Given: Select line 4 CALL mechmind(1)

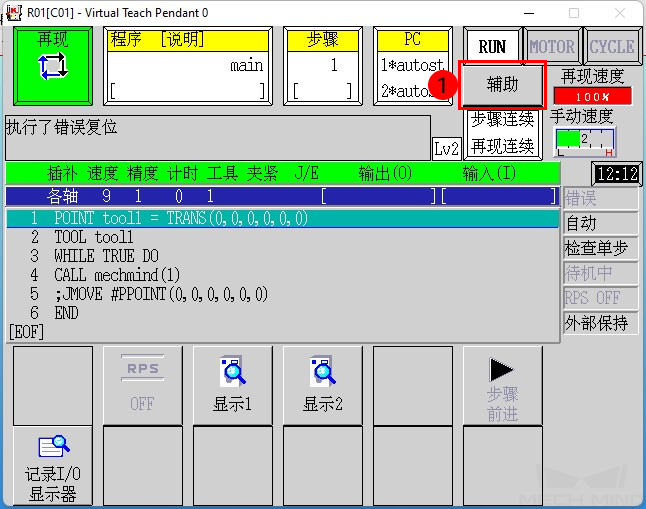Looking at the screenshot, I should [283, 275].
